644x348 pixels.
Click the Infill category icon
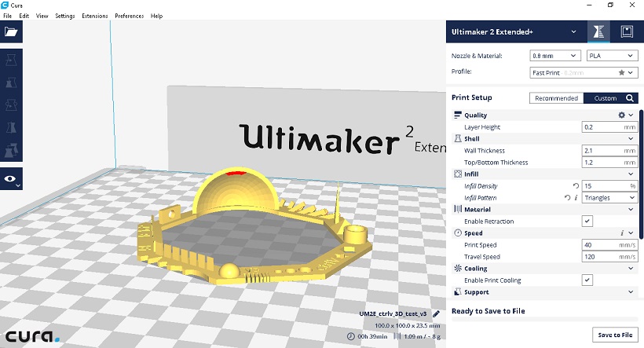click(458, 174)
